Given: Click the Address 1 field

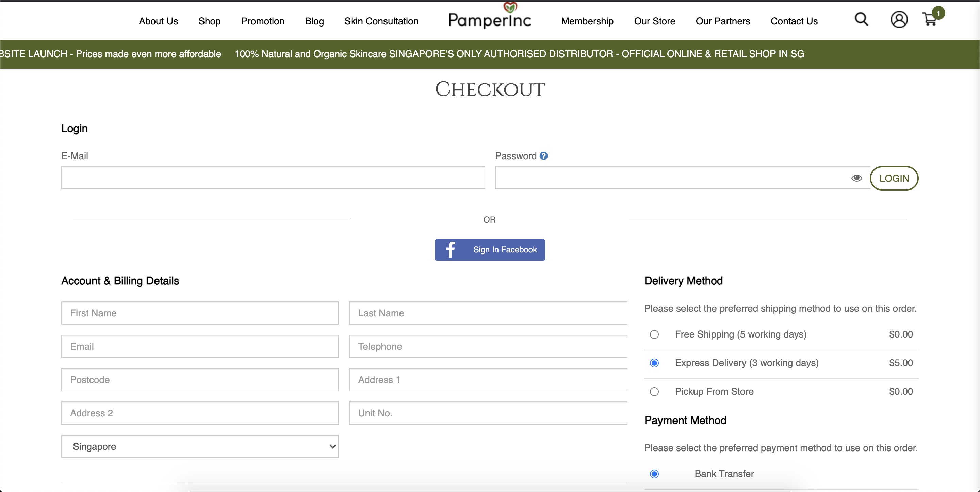Looking at the screenshot, I should point(488,380).
